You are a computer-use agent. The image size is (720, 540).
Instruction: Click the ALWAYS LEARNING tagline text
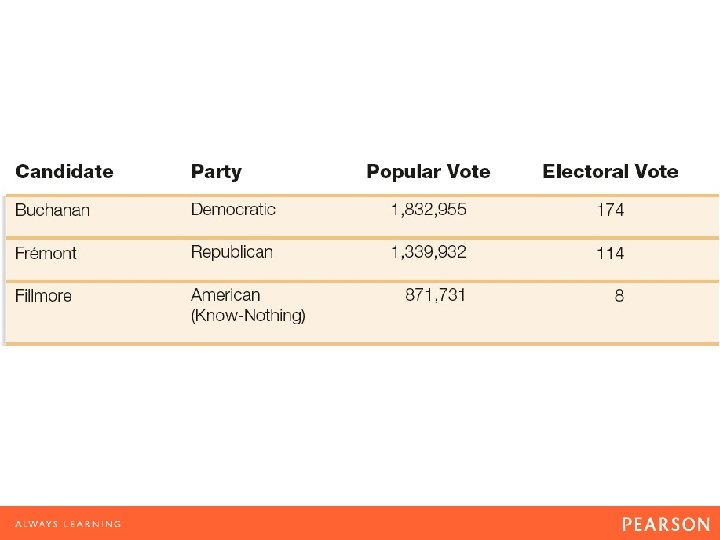68,524
